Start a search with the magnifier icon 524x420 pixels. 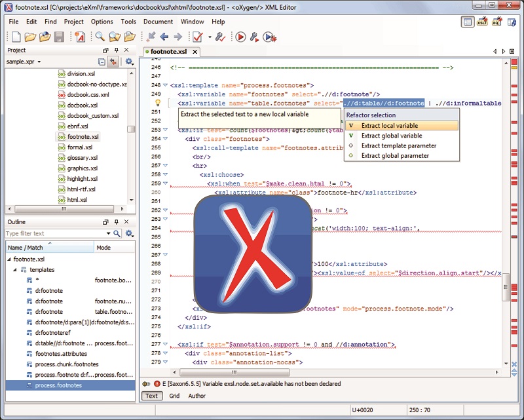(x=101, y=36)
